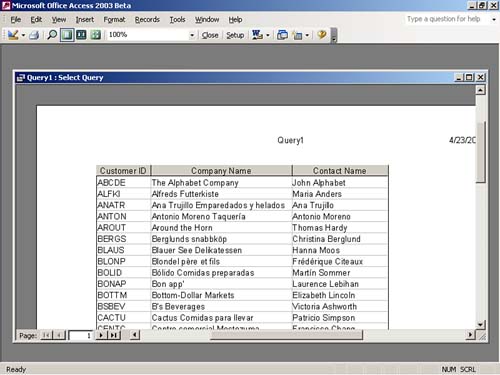Image resolution: width=500 pixels, height=375 pixels.
Task: Open the Tools menu
Action: (x=177, y=20)
